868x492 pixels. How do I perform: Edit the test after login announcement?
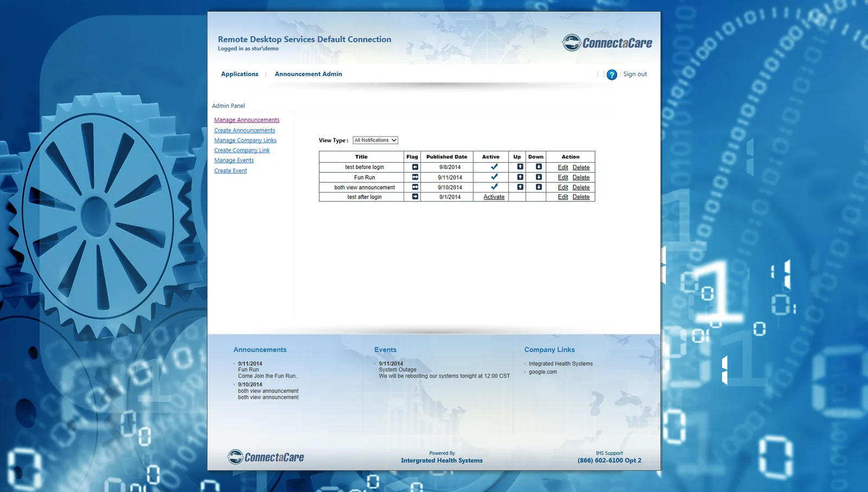563,197
